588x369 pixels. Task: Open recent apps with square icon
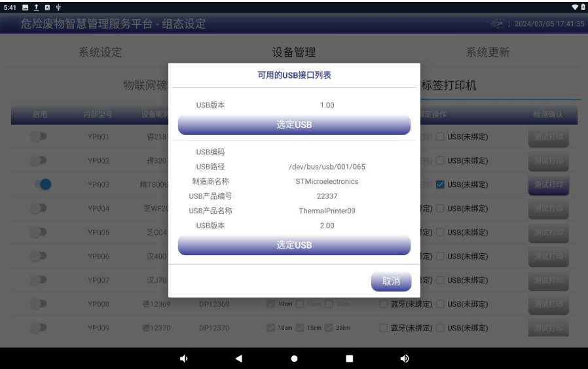click(x=349, y=359)
